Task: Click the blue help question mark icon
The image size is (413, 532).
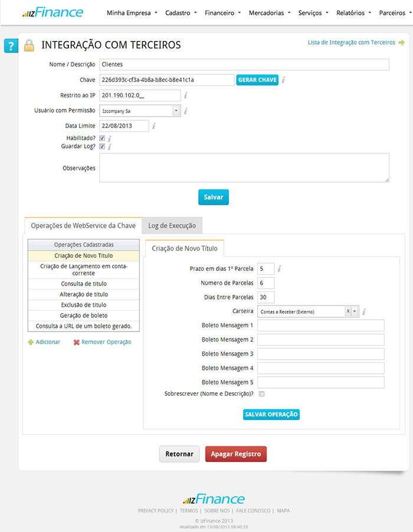Action: tap(11, 46)
